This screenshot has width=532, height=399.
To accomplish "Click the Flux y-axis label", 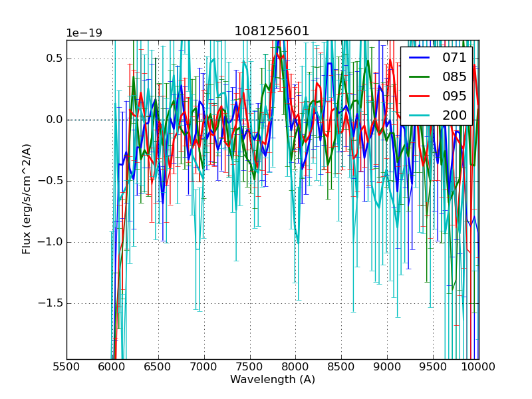I will click(27, 199).
